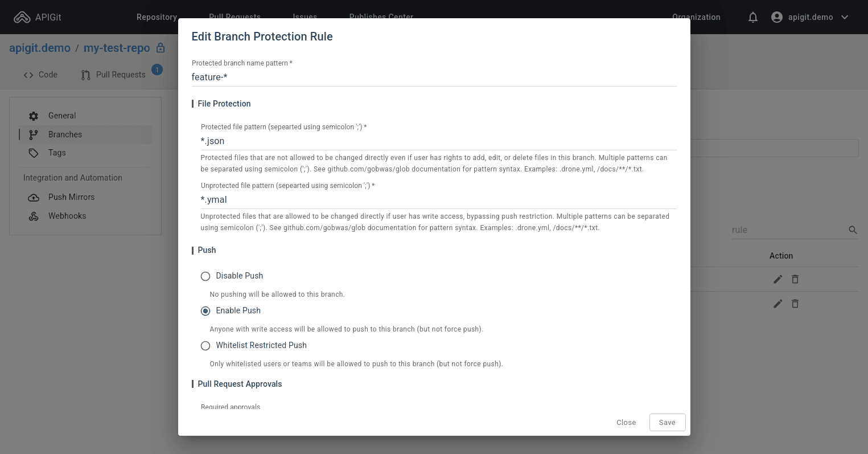Focus the protected file pattern field
The height and width of the screenshot is (454, 868).
pyautogui.click(x=439, y=141)
